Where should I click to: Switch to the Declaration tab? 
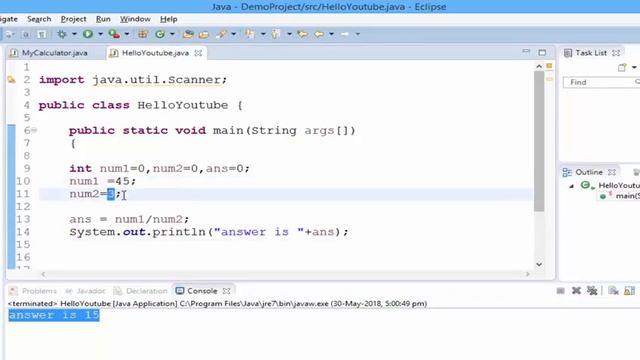click(x=141, y=291)
